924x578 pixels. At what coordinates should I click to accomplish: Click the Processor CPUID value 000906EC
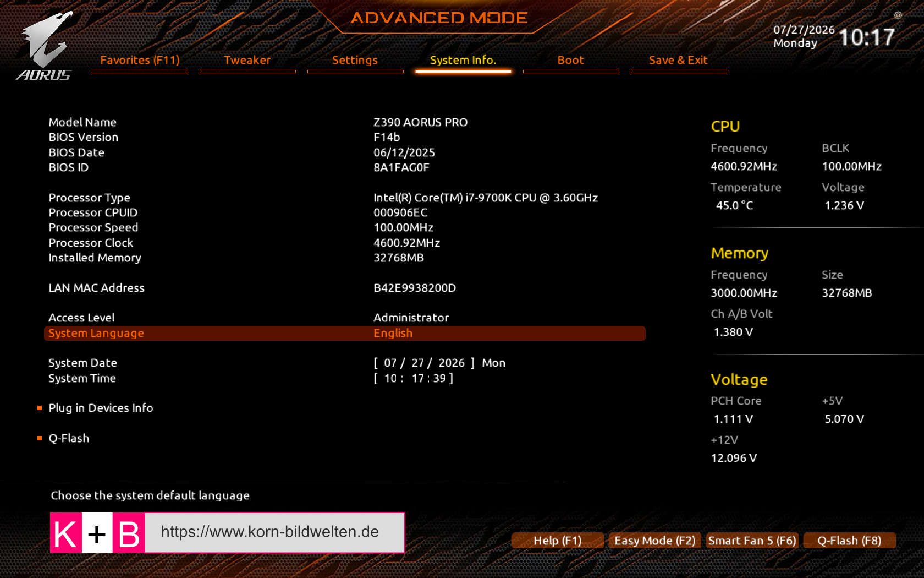[x=400, y=212]
